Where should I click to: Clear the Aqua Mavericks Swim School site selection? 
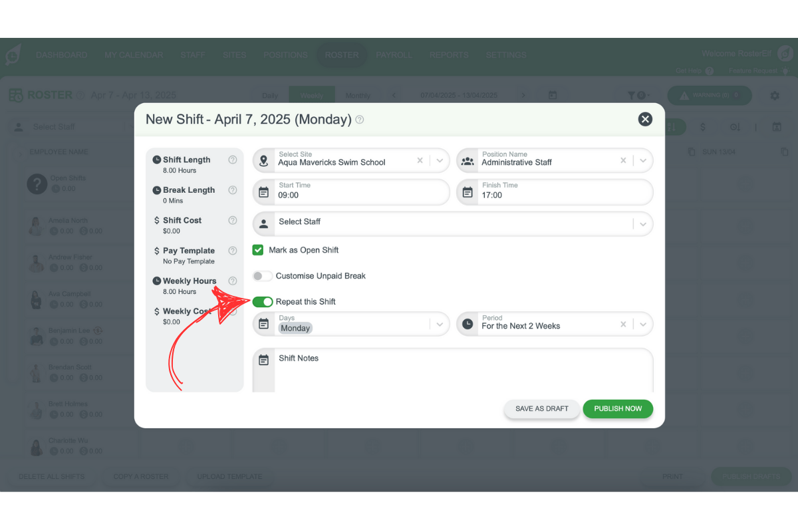[420, 160]
